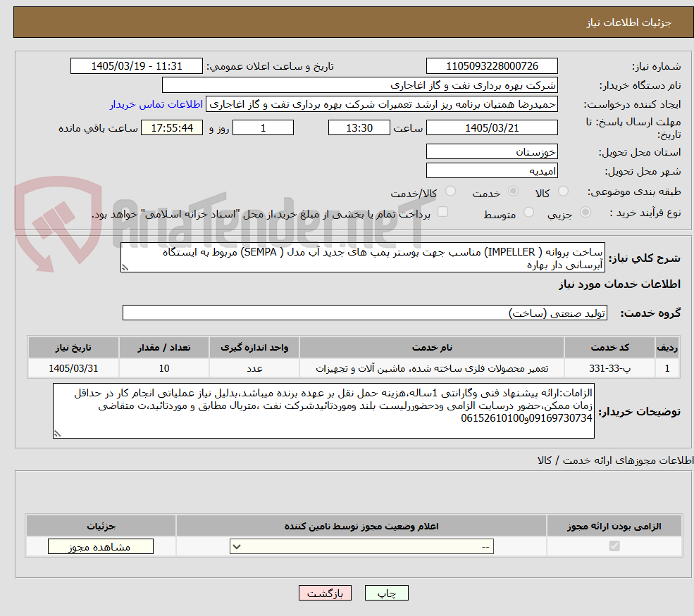
Task: Click the resize handle of need description box
Action: pos(125,268)
